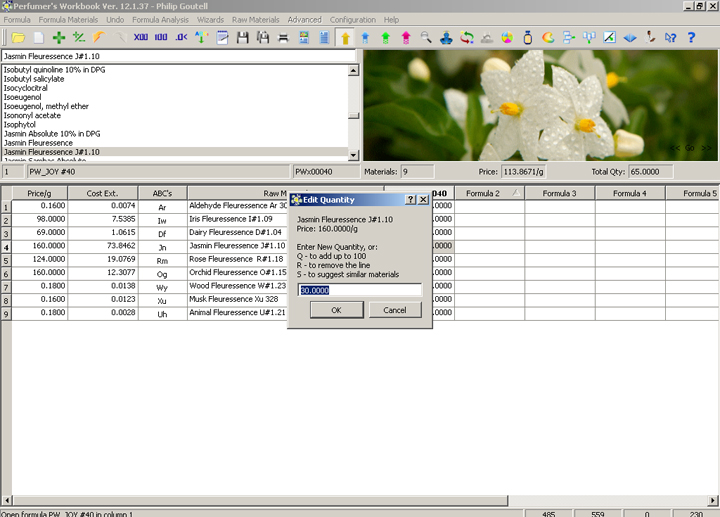This screenshot has width=720, height=517.
Task: Click the Go link on the flower image
Action: [x=690, y=148]
